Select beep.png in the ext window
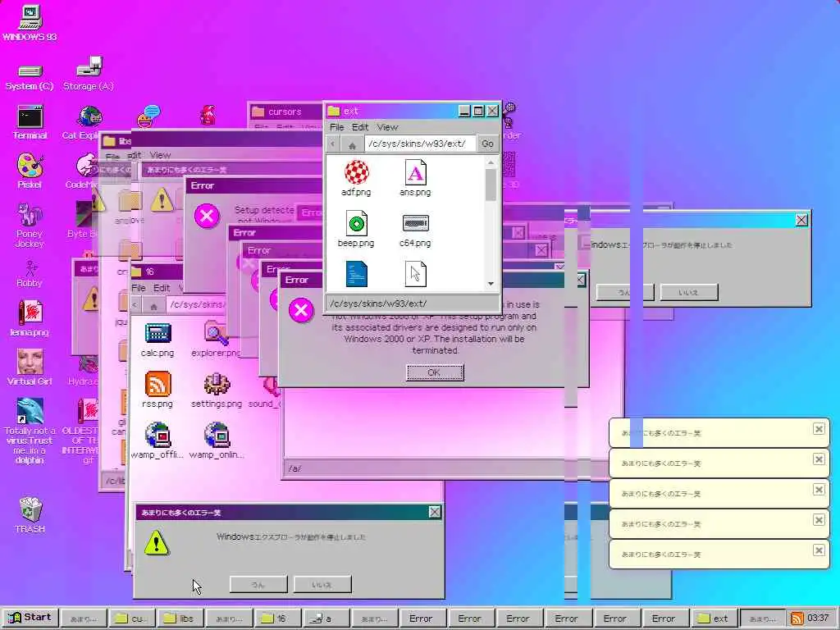The image size is (840, 630). click(356, 230)
